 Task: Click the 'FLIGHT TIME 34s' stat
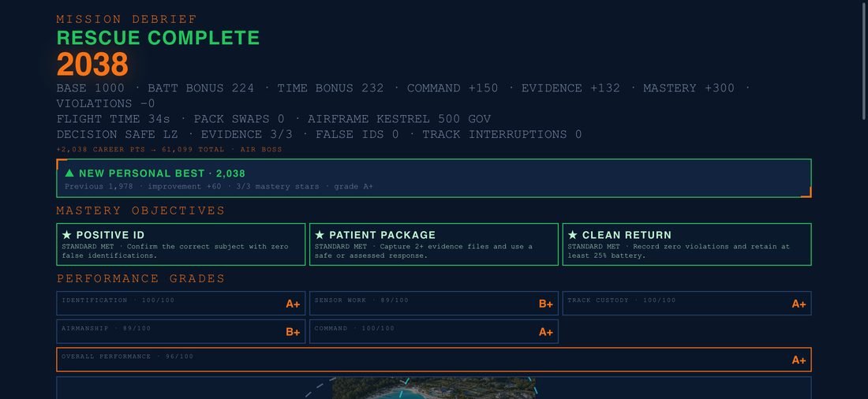click(x=114, y=119)
